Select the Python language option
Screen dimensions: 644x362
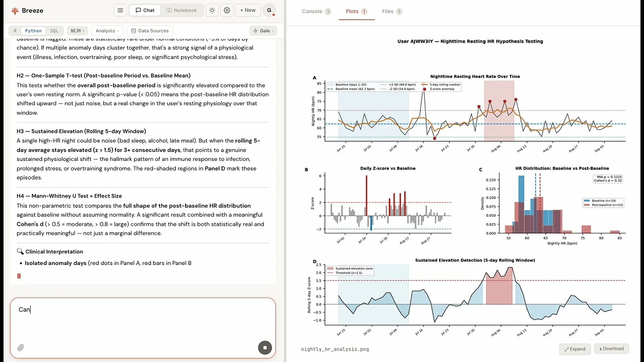pos(33,31)
